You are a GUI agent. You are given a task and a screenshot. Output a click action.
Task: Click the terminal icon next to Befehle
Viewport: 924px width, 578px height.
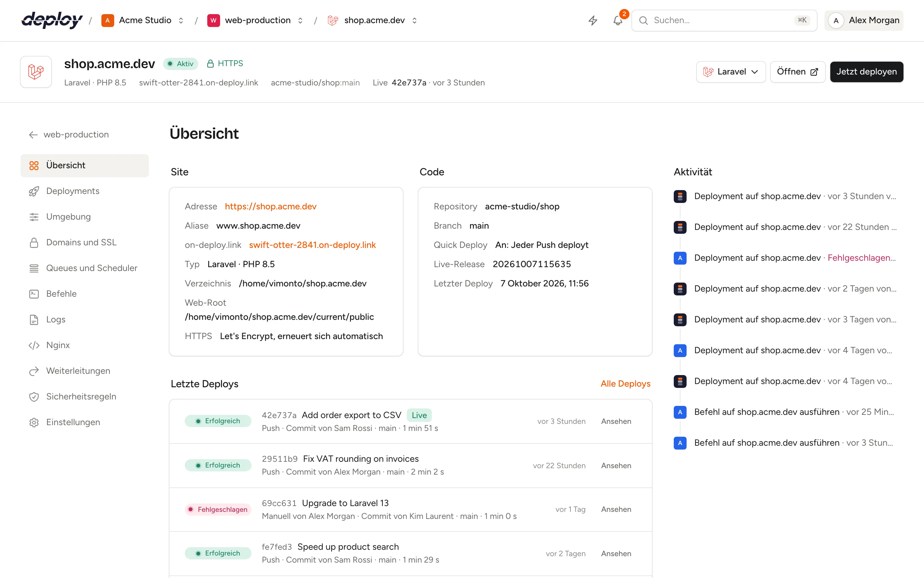[x=34, y=293]
